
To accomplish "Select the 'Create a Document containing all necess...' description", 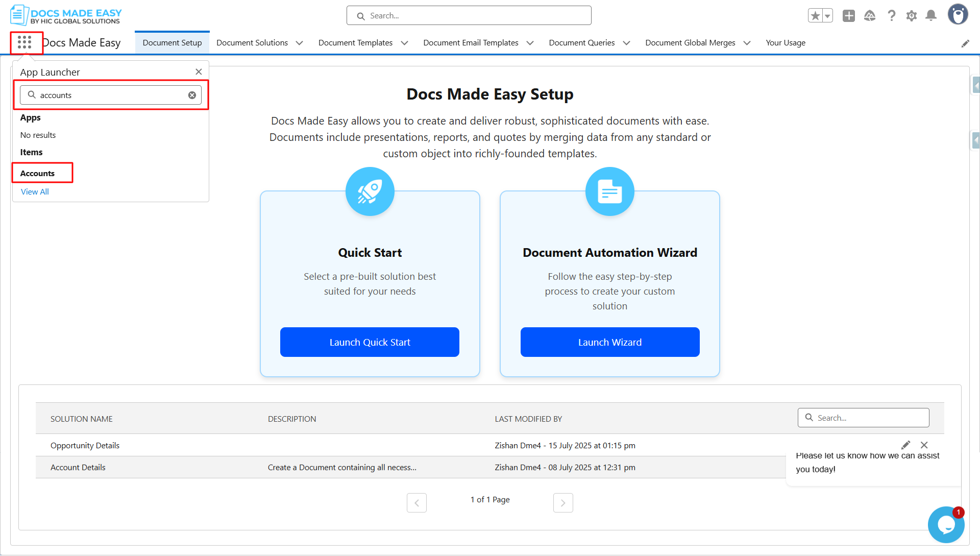I will (342, 467).
